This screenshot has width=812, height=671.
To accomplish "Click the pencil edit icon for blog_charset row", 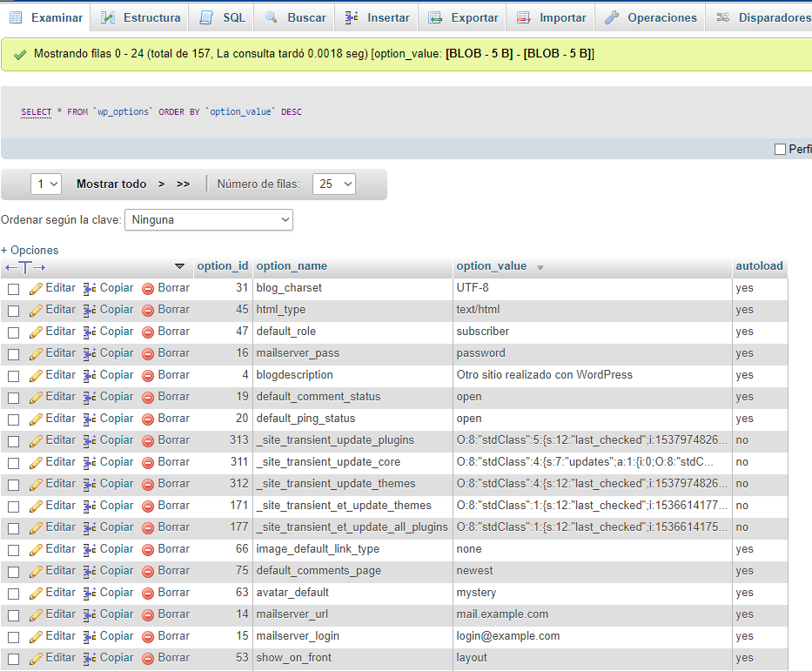I will click(36, 288).
